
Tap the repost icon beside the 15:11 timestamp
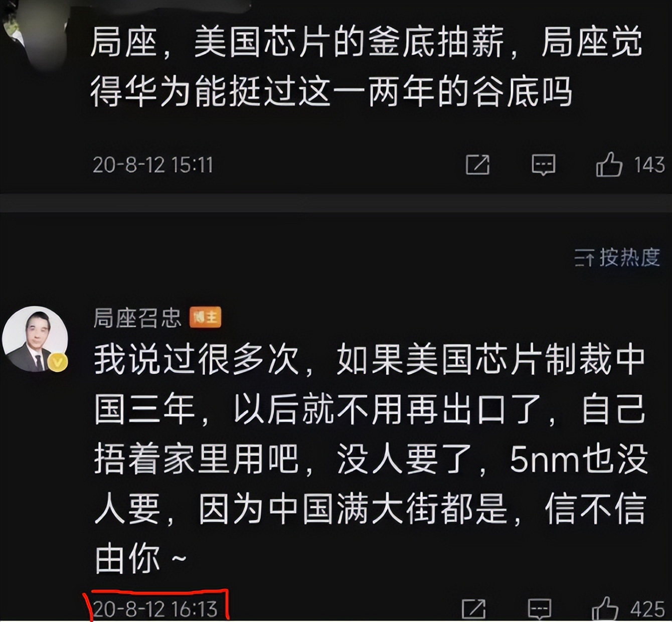tap(477, 165)
